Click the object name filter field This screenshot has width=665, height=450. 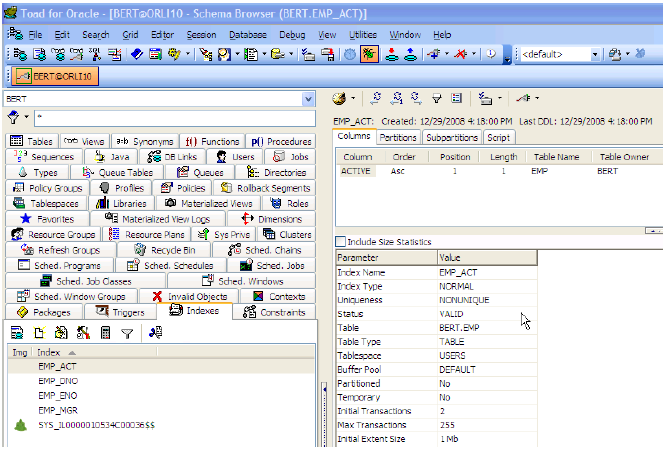[175, 117]
